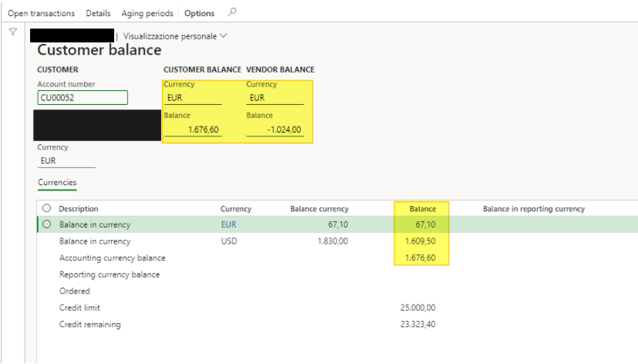Sort by the Description column header
The width and height of the screenshot is (638, 364).
79,208
